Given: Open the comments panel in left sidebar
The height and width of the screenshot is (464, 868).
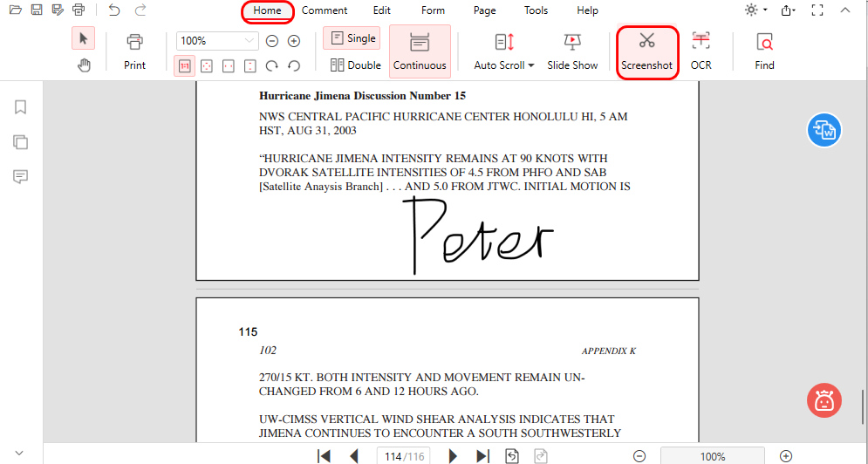Looking at the screenshot, I should tap(21, 176).
